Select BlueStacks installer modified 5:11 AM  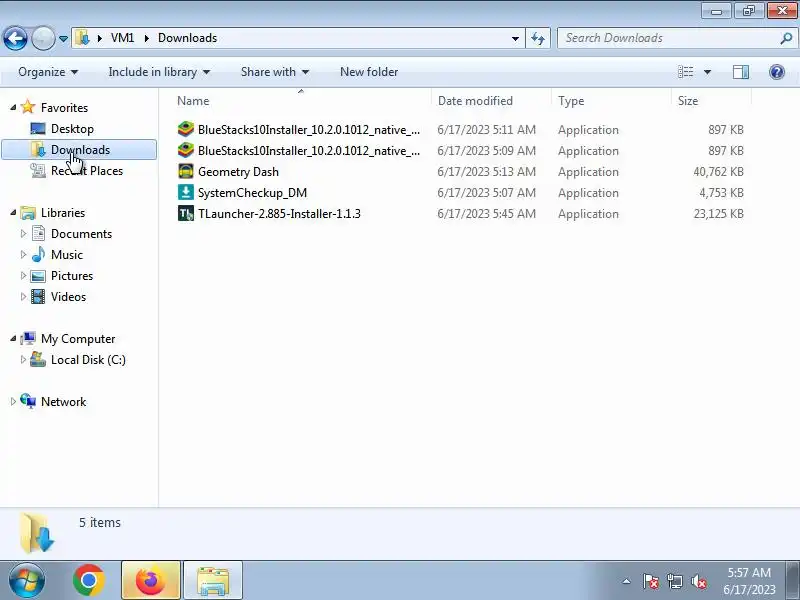point(309,130)
